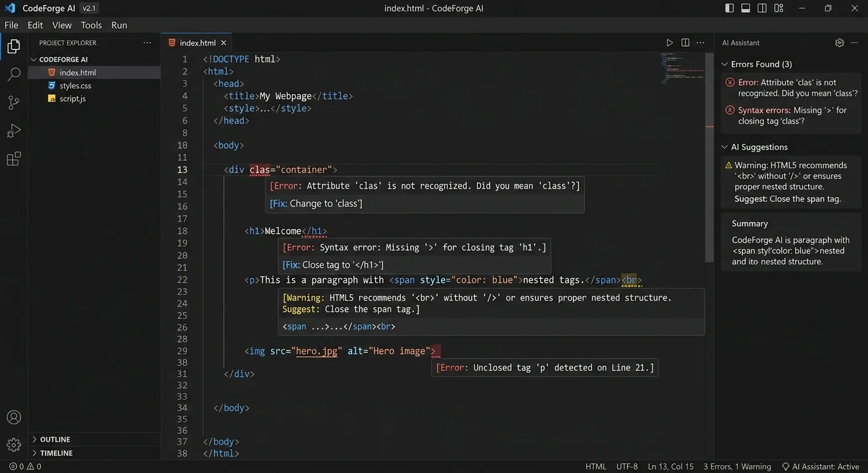Open the Explorer view in activity bar
The height and width of the screenshot is (473, 868).
click(14, 46)
